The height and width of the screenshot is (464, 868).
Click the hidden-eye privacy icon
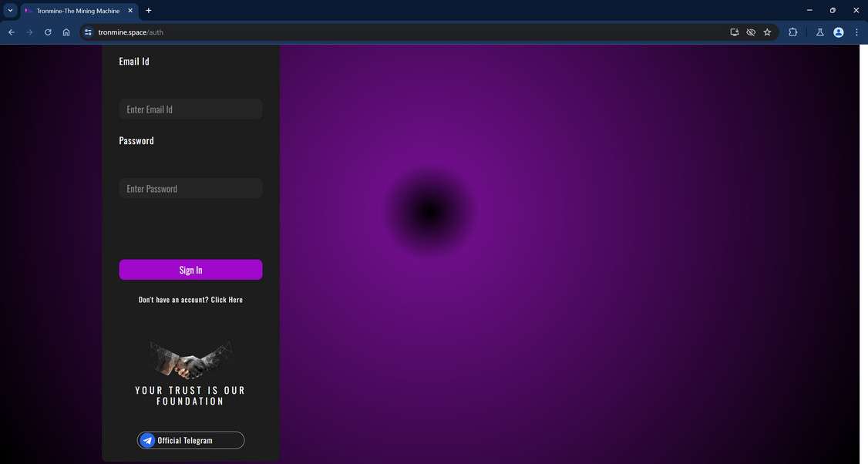pos(751,32)
